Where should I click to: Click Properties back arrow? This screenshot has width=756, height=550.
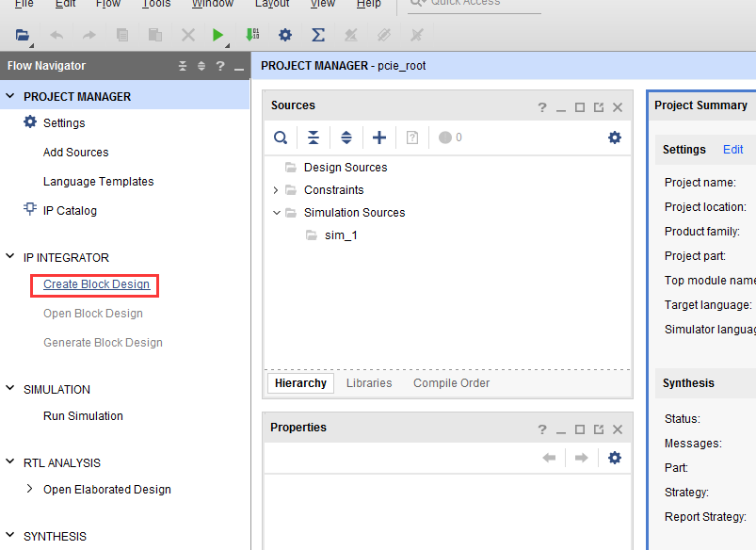pos(549,458)
